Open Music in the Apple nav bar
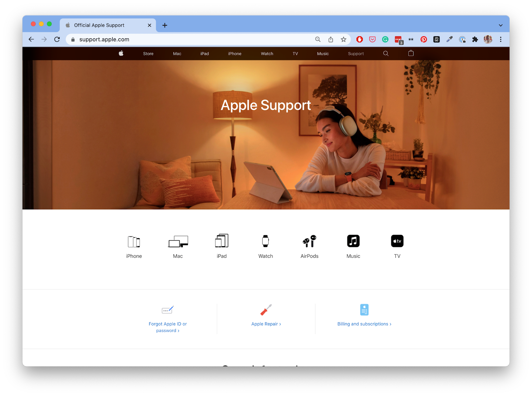Viewport: 532px width, 396px height. (x=323, y=54)
